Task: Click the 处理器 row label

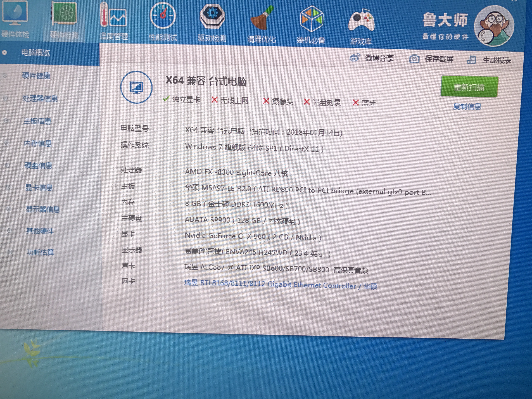Action: coord(131,170)
